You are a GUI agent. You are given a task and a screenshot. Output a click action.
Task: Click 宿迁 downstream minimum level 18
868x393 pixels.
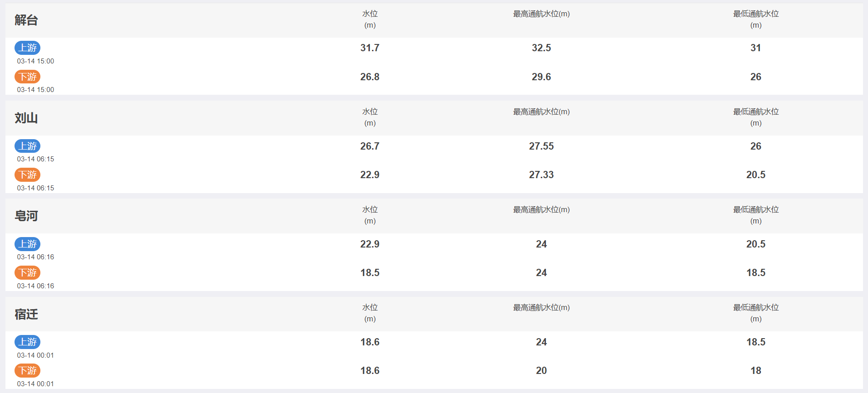coord(756,370)
